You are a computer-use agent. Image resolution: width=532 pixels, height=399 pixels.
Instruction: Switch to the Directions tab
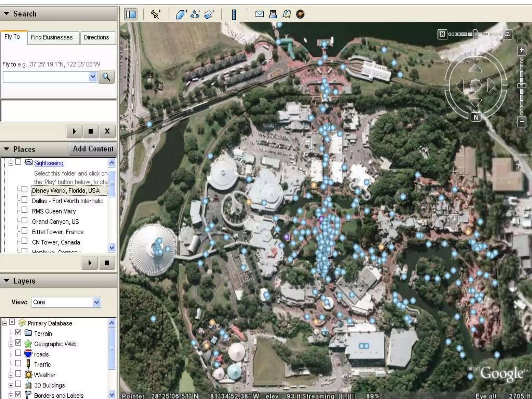coord(96,37)
